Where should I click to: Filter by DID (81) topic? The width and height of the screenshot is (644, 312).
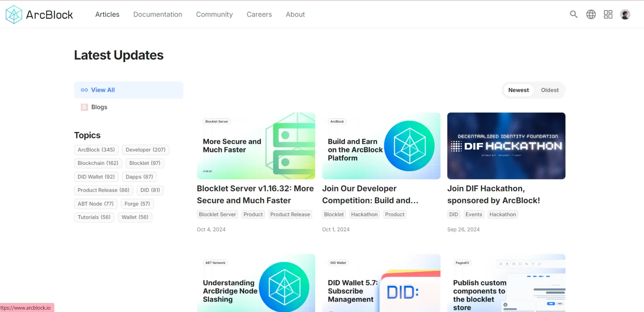(150, 190)
